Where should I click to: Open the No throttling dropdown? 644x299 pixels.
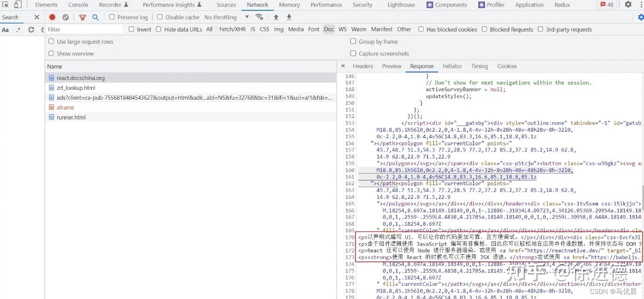[227, 17]
